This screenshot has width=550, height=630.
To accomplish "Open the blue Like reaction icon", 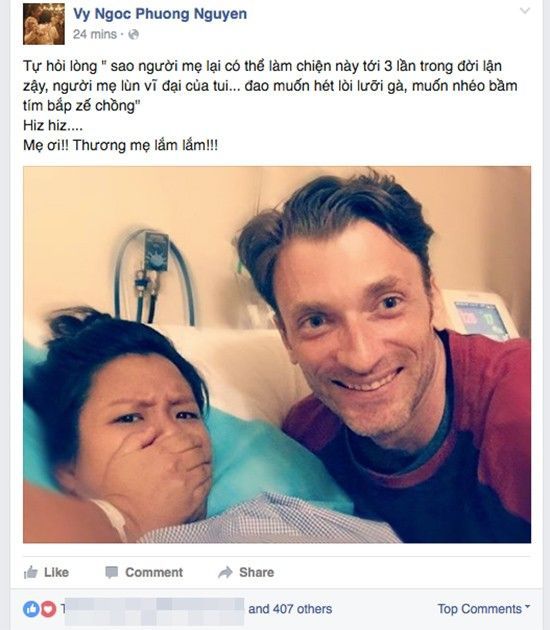I will [x=31, y=609].
